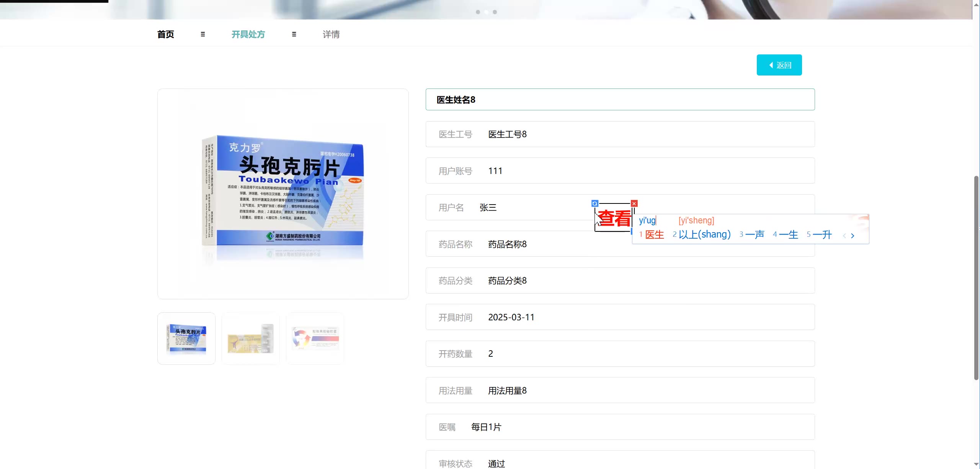Click the blue refresh icon on annotation box
Image resolution: width=980 pixels, height=469 pixels.
pyautogui.click(x=595, y=203)
